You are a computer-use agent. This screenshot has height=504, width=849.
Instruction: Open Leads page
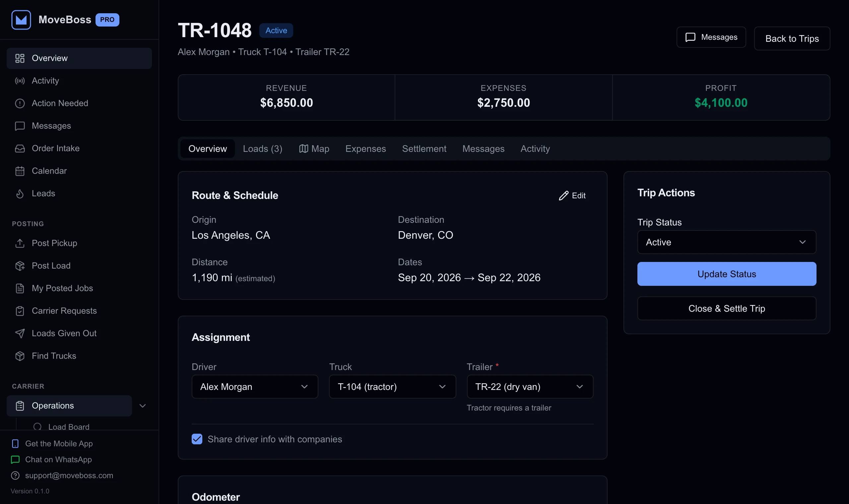(79, 193)
